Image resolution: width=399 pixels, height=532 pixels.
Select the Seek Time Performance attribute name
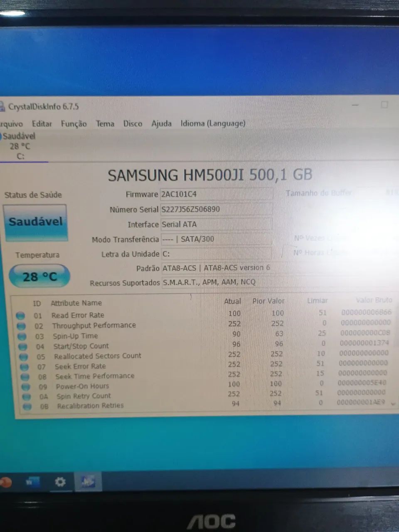click(95, 376)
